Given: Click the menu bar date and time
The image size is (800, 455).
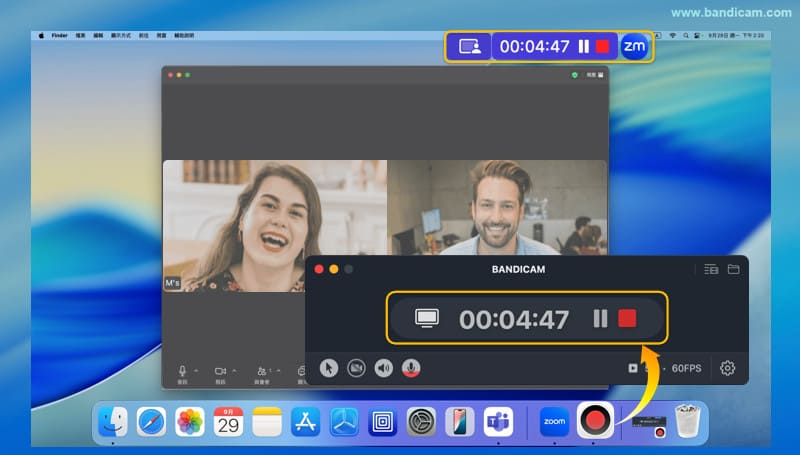Looking at the screenshot, I should (x=736, y=36).
